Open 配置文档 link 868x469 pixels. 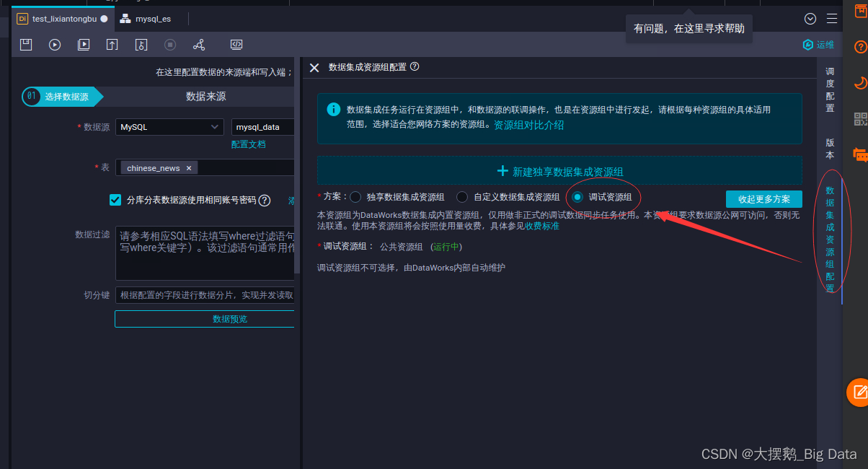click(x=248, y=144)
